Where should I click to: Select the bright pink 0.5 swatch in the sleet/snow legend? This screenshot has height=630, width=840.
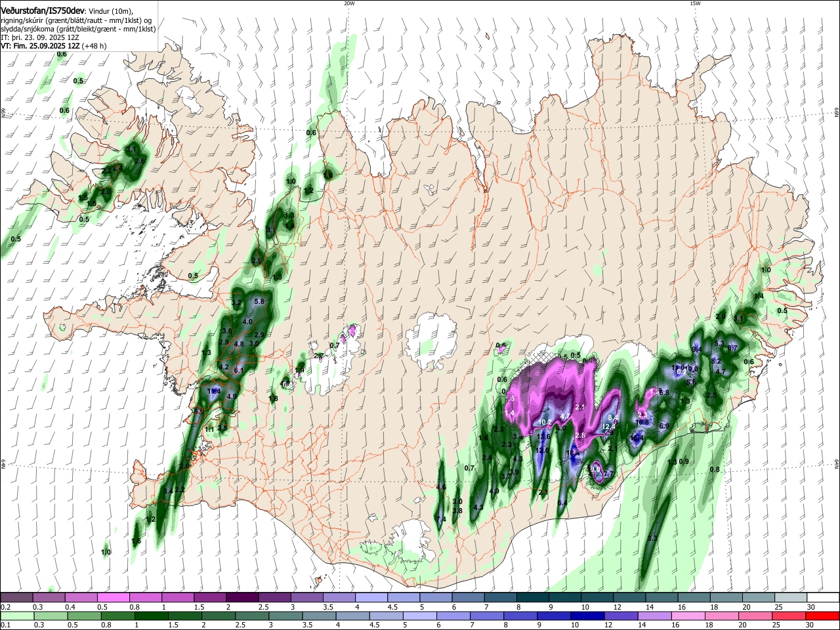(x=113, y=597)
